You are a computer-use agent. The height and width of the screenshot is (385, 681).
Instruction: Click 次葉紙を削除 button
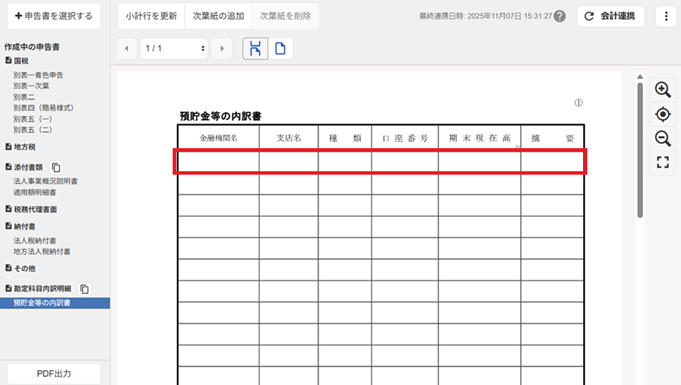tap(285, 16)
